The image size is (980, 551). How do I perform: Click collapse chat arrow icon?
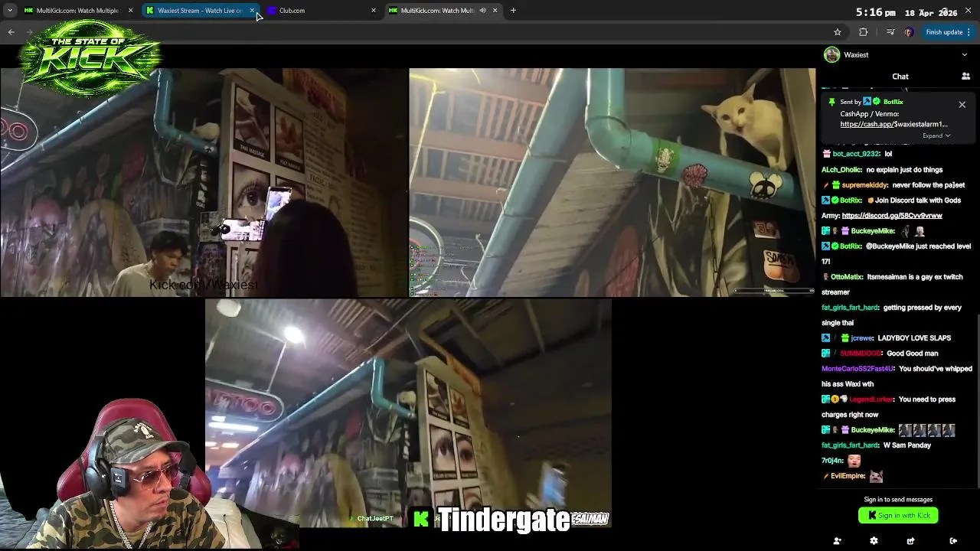953,541
